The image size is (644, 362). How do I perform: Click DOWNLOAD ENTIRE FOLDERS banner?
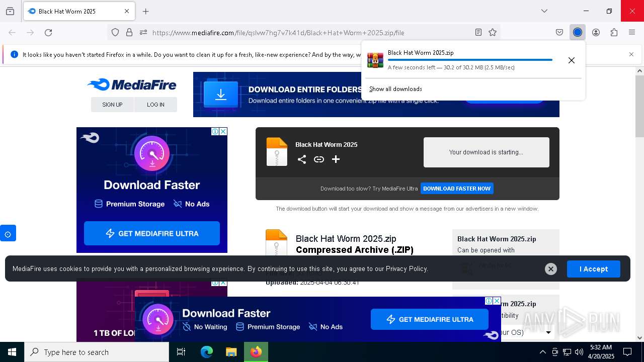coord(376,95)
